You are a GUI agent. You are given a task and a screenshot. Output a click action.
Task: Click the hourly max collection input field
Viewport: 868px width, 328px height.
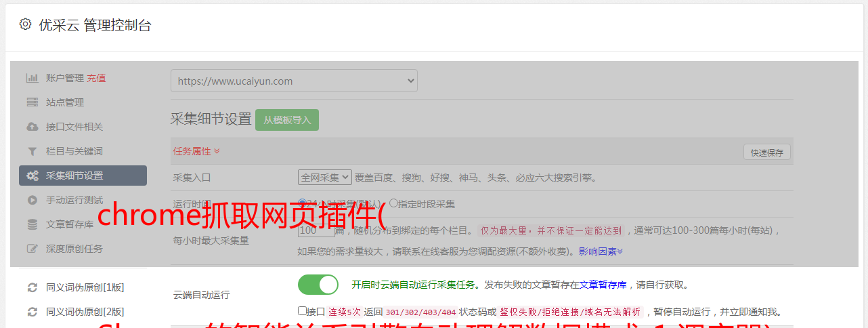click(316, 230)
